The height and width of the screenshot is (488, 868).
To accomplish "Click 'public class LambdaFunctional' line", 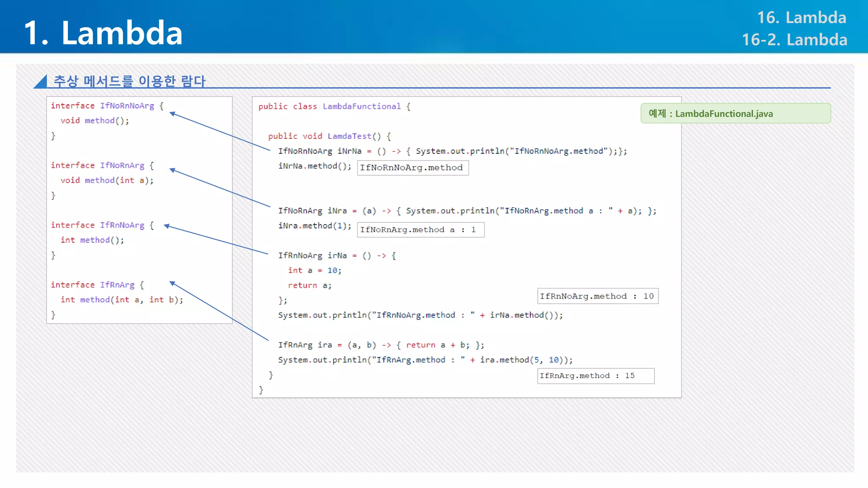I will [334, 107].
